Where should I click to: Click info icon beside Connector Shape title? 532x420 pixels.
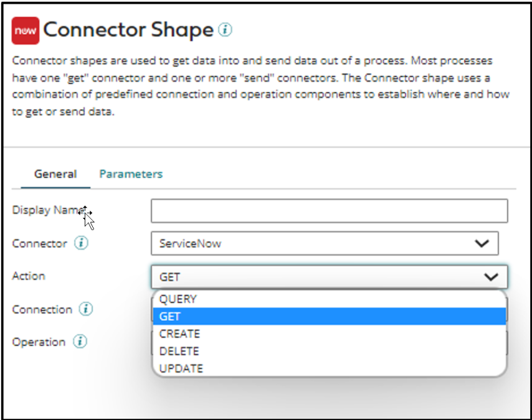pyautogui.click(x=226, y=30)
